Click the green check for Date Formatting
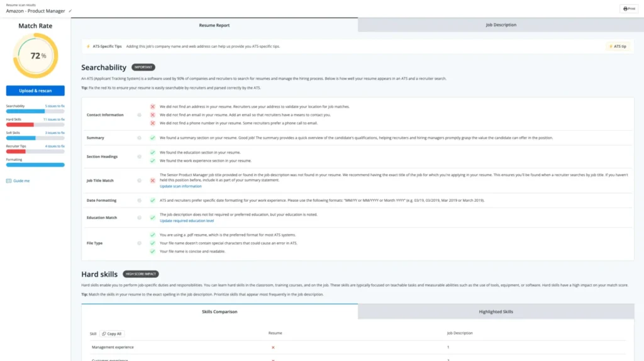 point(152,201)
